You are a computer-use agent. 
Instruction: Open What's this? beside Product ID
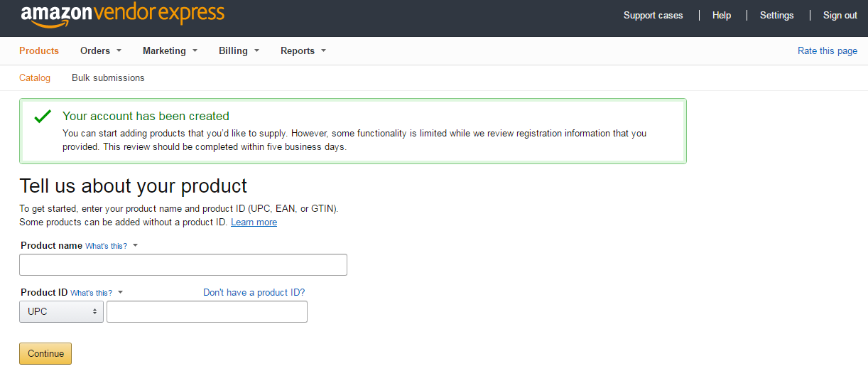pyautogui.click(x=96, y=293)
